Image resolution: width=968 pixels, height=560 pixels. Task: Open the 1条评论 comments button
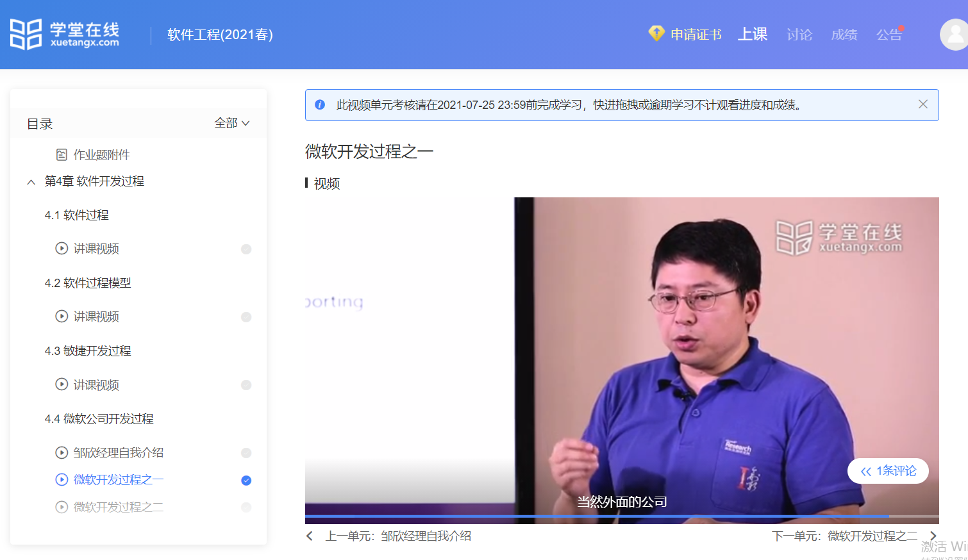(x=888, y=471)
